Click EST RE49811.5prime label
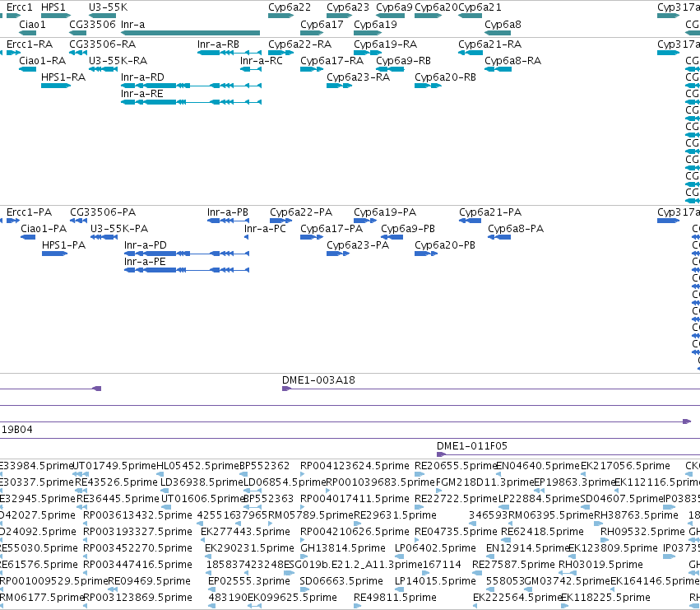Screen dimensions: 700x610 (395, 598)
